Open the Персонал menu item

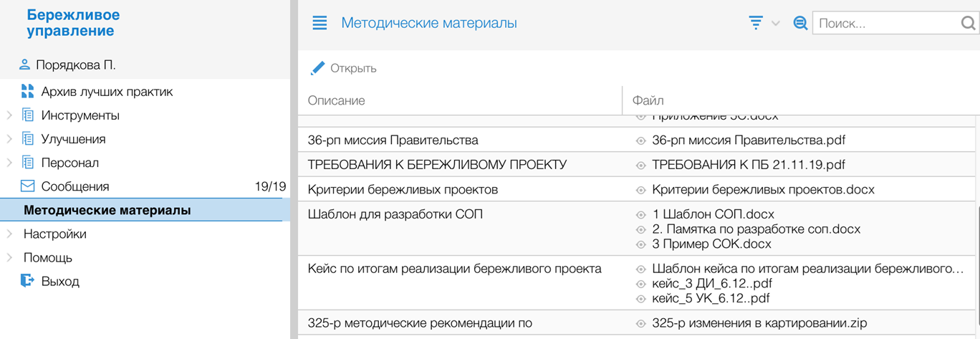point(69,163)
